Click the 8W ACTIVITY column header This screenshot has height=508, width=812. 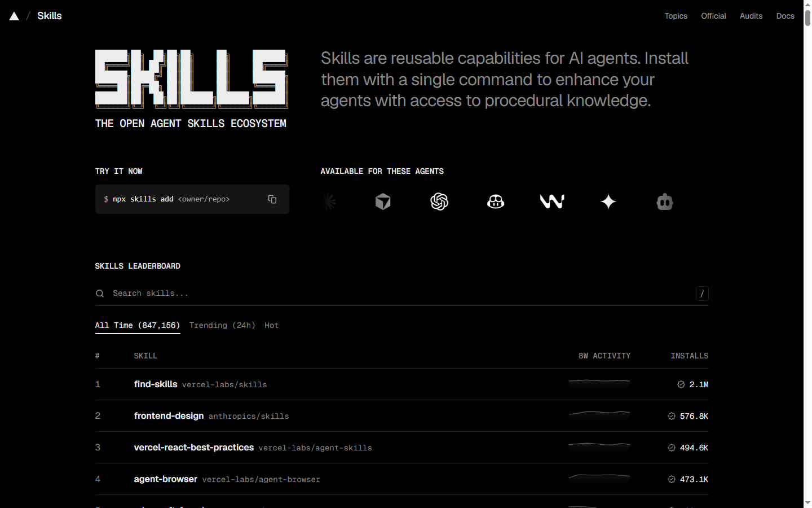(604, 356)
